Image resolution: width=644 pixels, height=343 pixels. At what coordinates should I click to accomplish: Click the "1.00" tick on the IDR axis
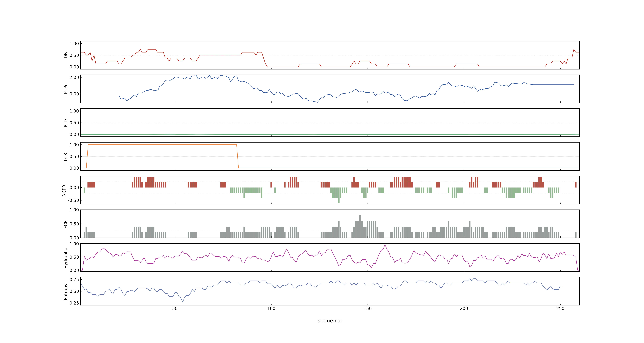coord(74,43)
